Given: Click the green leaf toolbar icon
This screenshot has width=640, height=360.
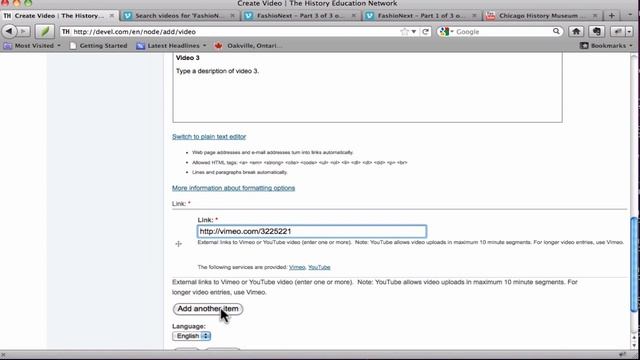Looking at the screenshot, I should [44, 31].
